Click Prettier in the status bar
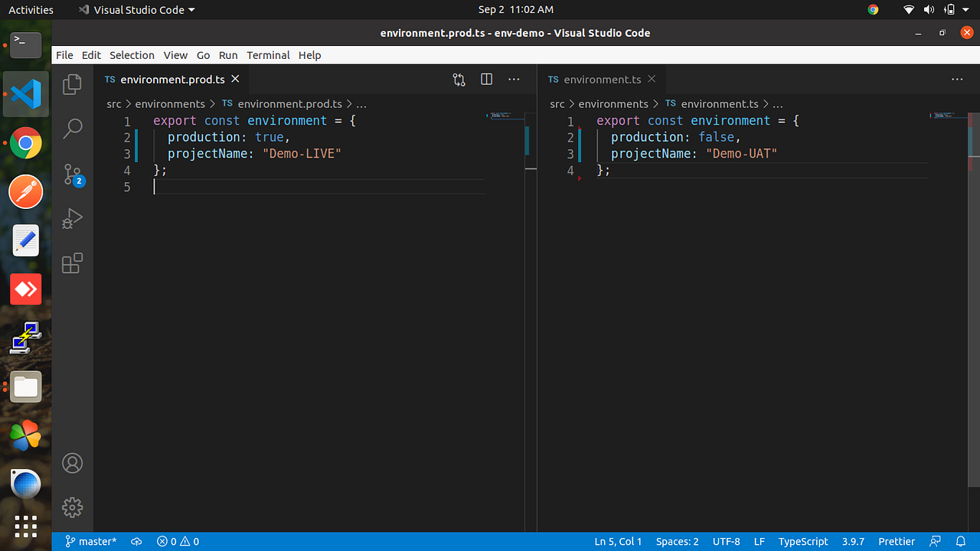The width and height of the screenshot is (980, 551). tap(897, 541)
